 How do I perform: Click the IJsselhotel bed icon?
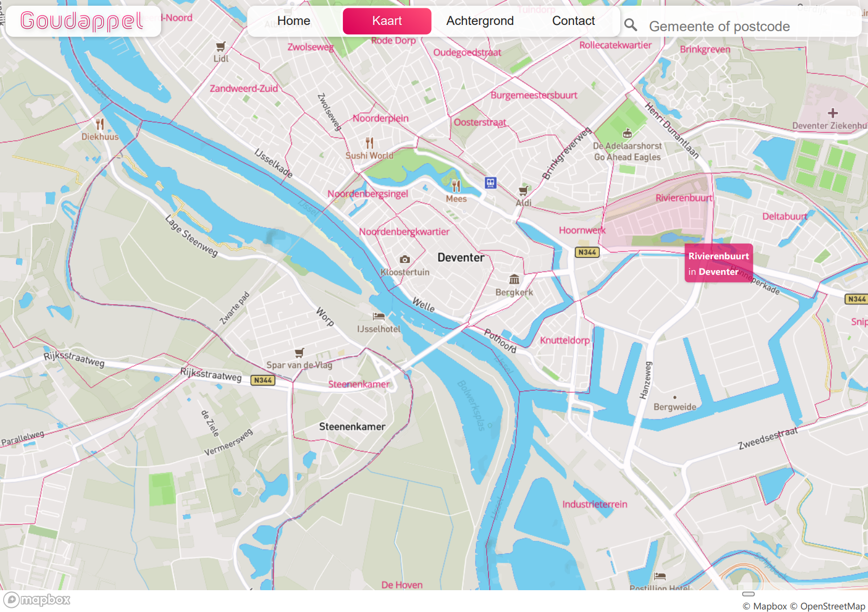(379, 316)
